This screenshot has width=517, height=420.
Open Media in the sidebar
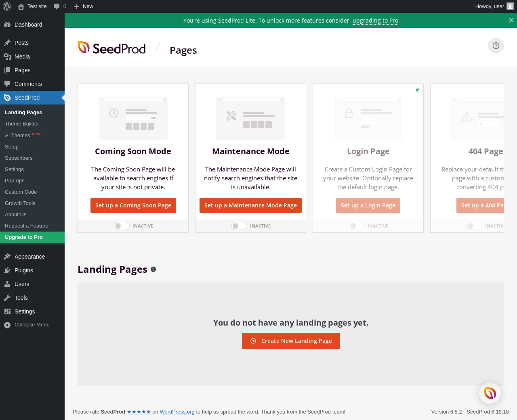click(32, 56)
